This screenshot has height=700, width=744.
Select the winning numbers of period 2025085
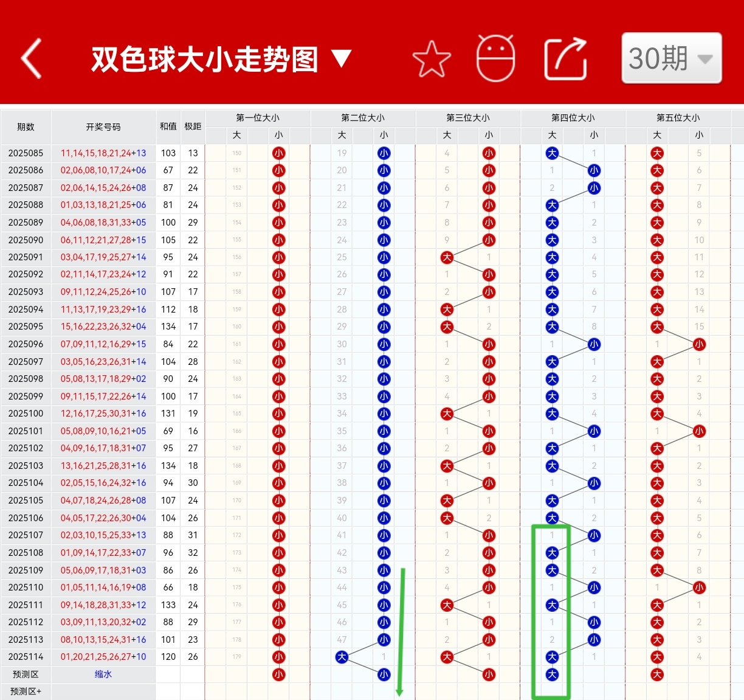point(102,153)
